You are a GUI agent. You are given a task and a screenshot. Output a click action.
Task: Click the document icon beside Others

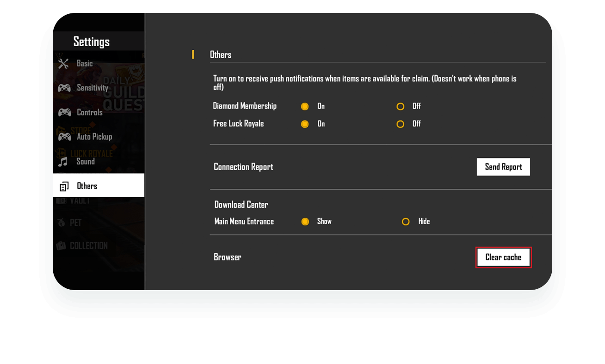64,186
